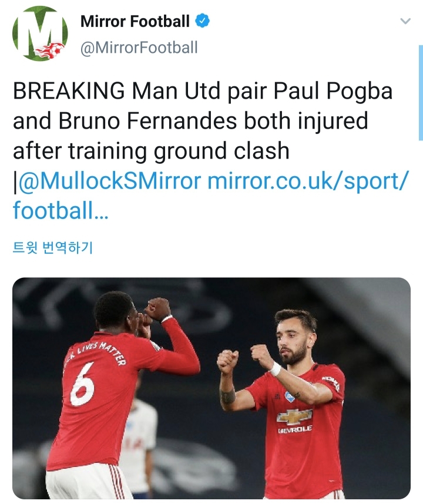Screen dimensions: 423x504
Task: Tap the Chevrolet logo on shirt
Action: coord(294,416)
